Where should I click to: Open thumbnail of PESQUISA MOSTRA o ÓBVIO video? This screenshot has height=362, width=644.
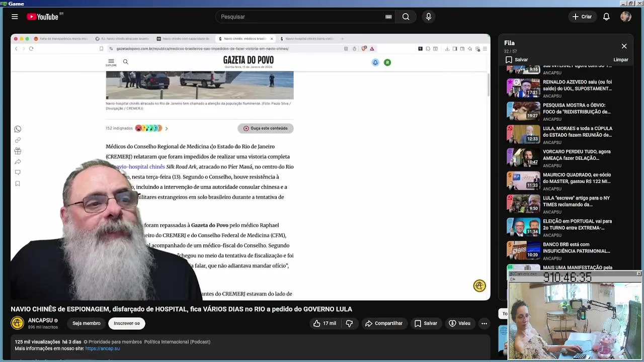pyautogui.click(x=523, y=111)
